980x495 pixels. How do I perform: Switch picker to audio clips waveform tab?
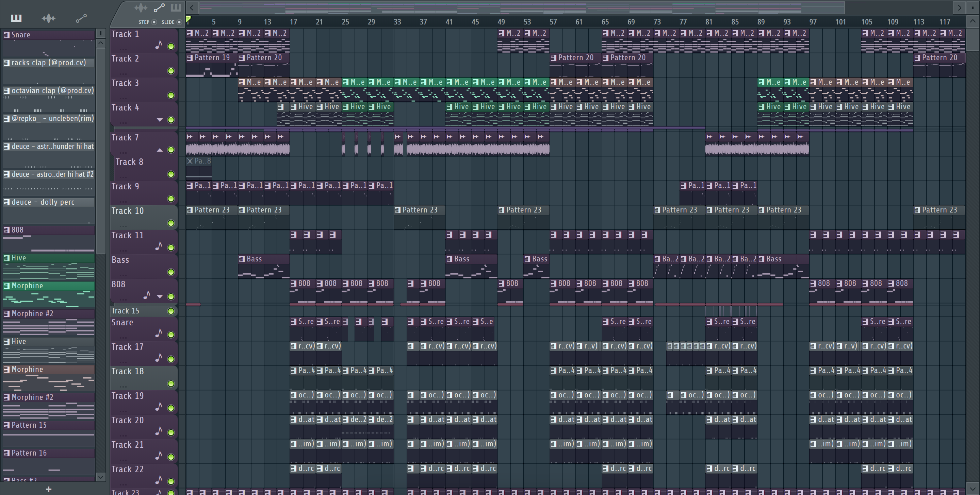point(49,18)
